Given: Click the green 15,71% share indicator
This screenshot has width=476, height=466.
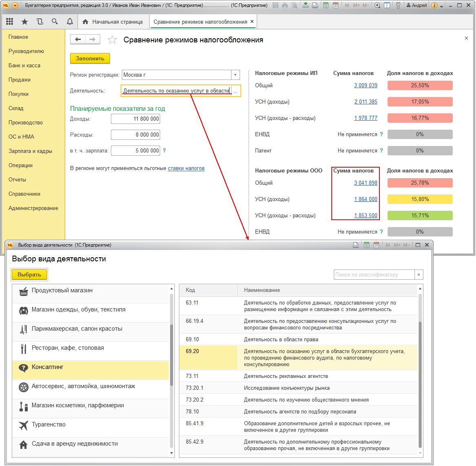Looking at the screenshot, I should pos(420,215).
